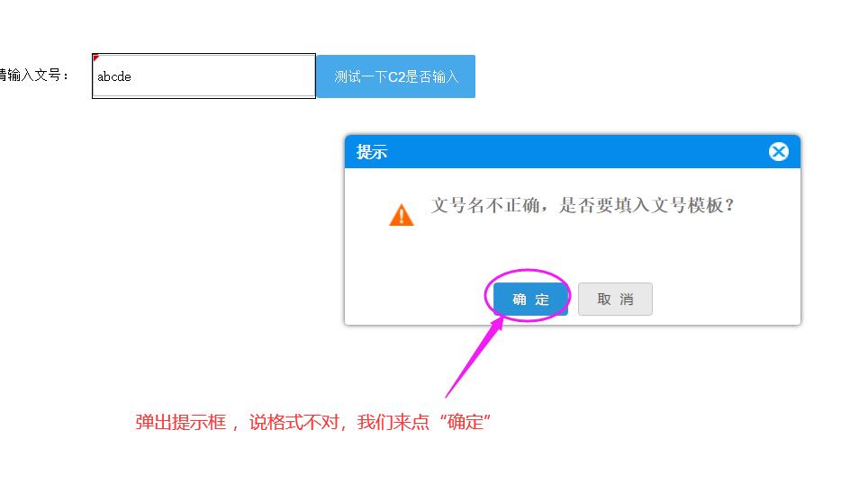Click the 确定 button in the dialog
This screenshot has height=493, width=868.
tap(530, 299)
